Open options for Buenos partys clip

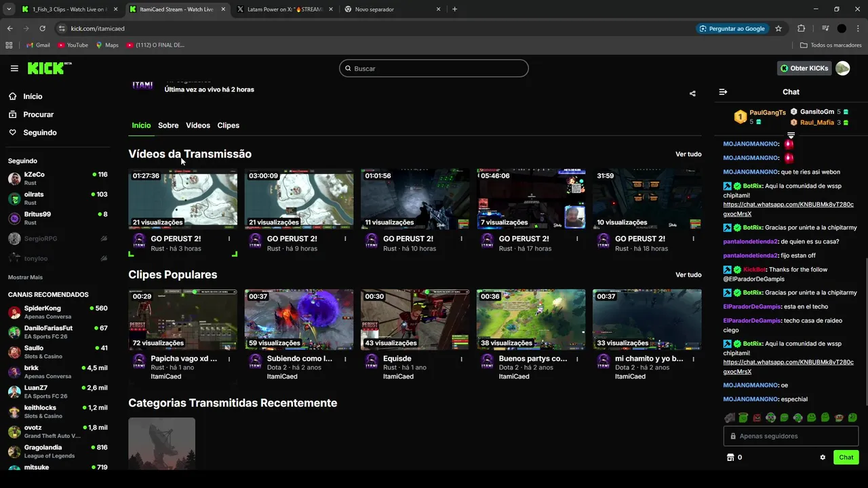(577, 359)
